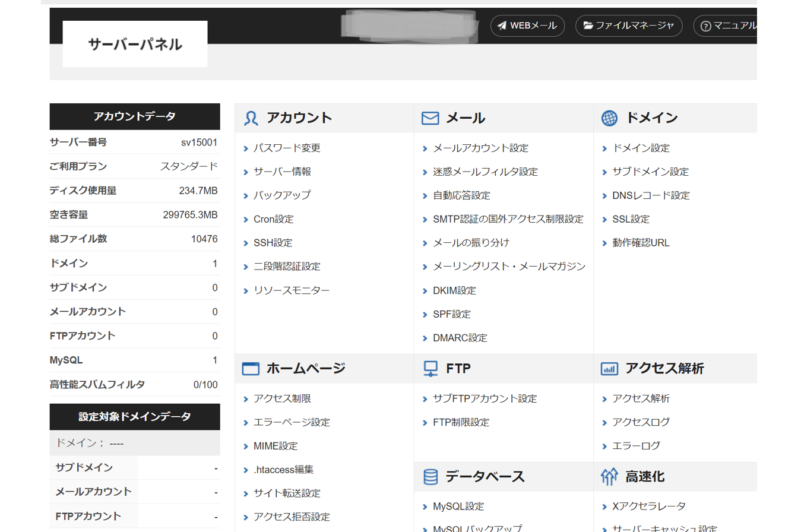Click the サーバーパネル logo
This screenshot has width=798, height=532.
click(135, 44)
